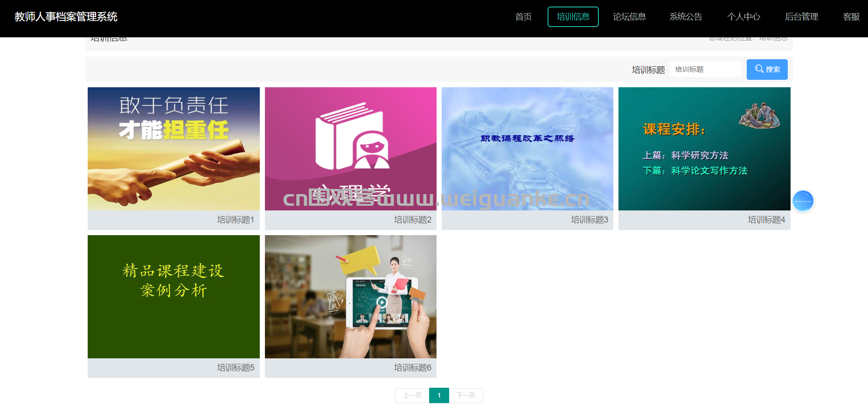Image resolution: width=868 pixels, height=412 pixels.
Task: Open 首页 in the navigation bar
Action: (523, 17)
